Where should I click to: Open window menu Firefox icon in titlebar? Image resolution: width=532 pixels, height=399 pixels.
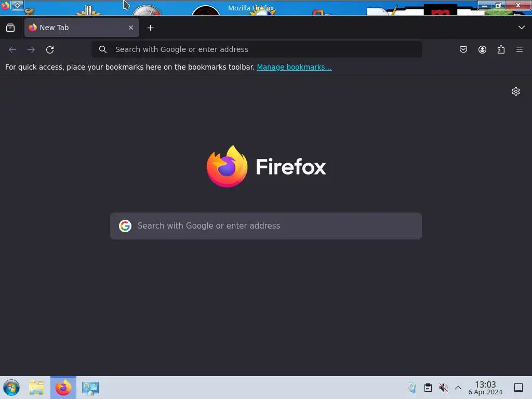5,5
